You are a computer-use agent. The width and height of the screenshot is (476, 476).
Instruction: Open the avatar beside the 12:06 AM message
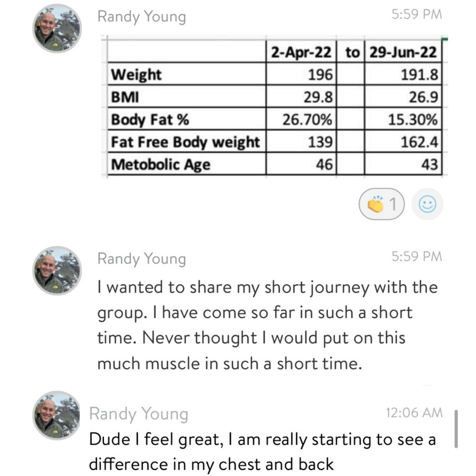56,415
